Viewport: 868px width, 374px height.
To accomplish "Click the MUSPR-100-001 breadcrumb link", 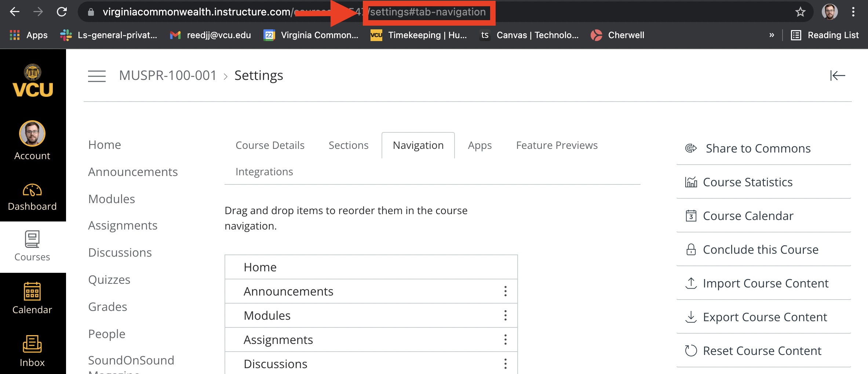I will pyautogui.click(x=168, y=76).
